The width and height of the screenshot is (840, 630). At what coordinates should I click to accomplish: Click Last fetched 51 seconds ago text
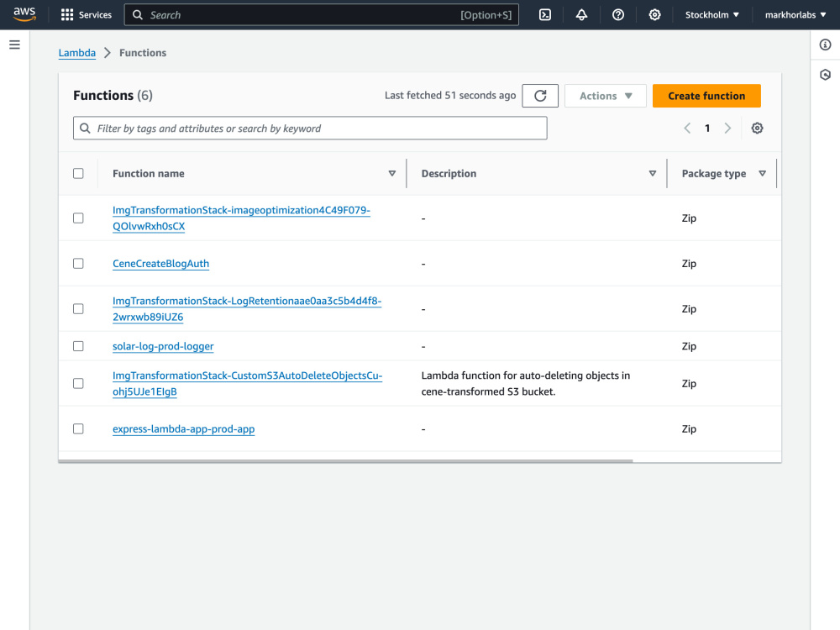[450, 96]
